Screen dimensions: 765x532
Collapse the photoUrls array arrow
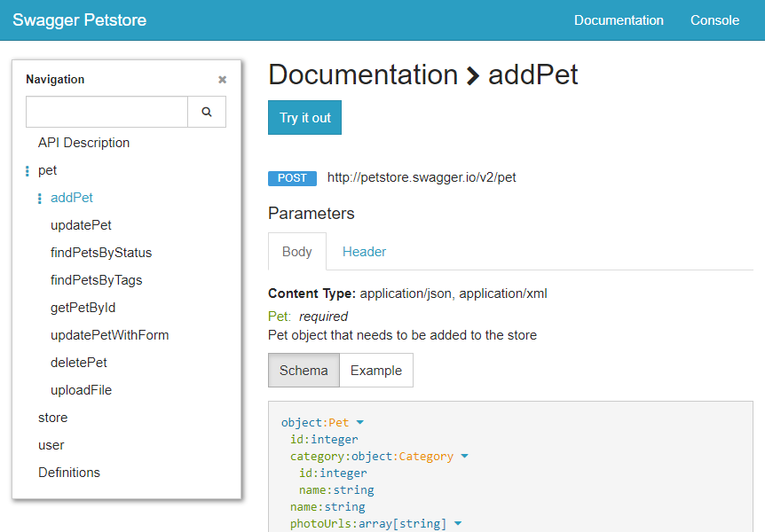tap(458, 523)
